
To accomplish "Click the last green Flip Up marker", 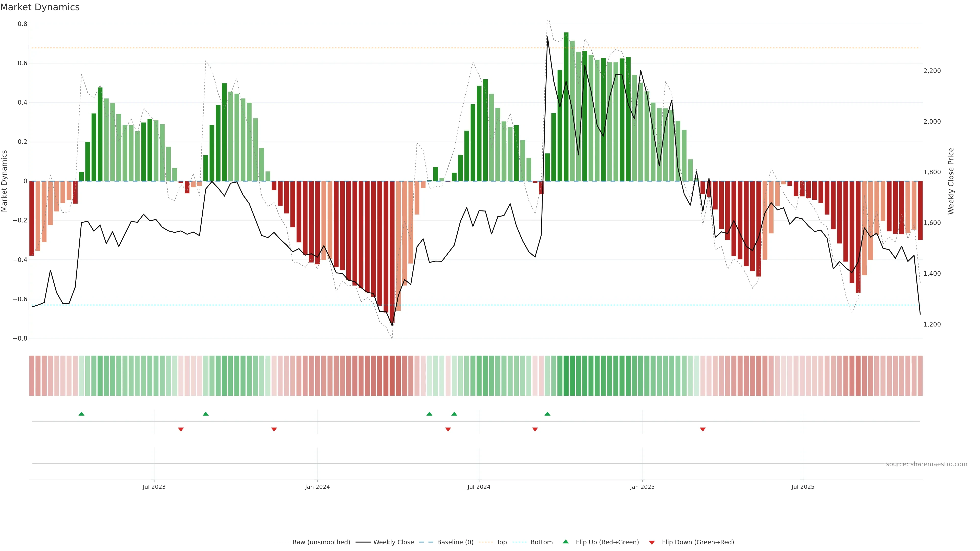I will (547, 414).
